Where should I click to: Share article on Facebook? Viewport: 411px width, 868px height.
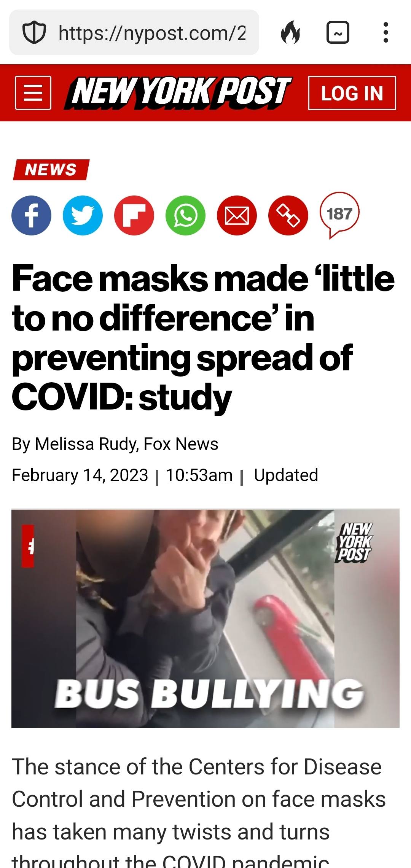click(x=31, y=215)
